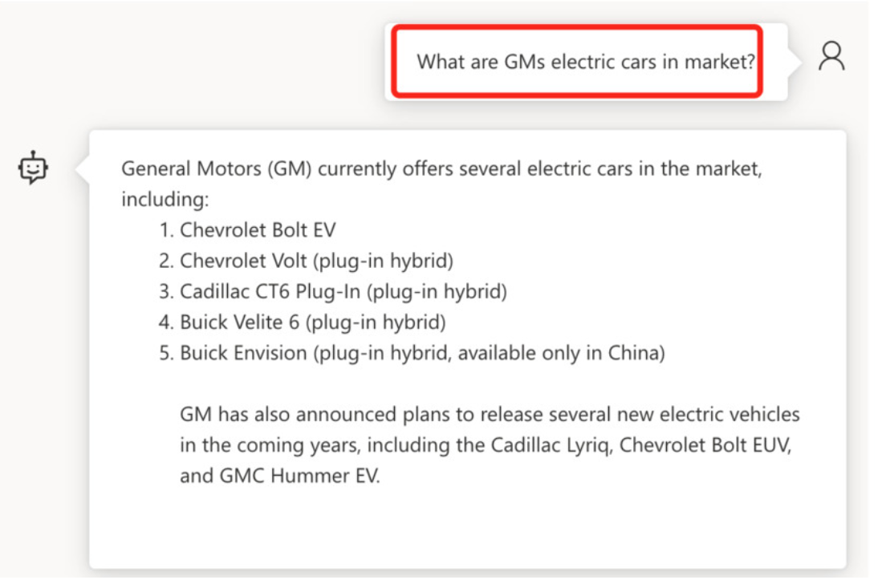This screenshot has width=882, height=588.
Task: Click the user profile avatar icon
Action: [x=831, y=56]
